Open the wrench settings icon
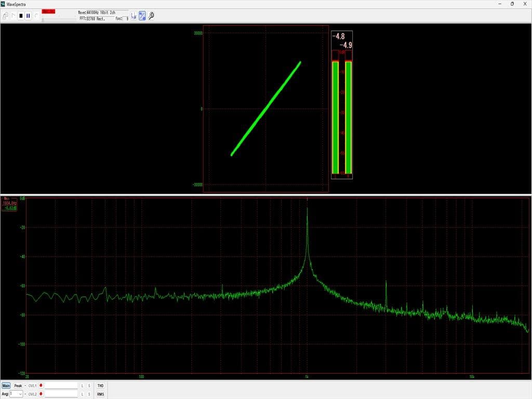Image resolution: width=532 pixels, height=399 pixels. [x=151, y=16]
